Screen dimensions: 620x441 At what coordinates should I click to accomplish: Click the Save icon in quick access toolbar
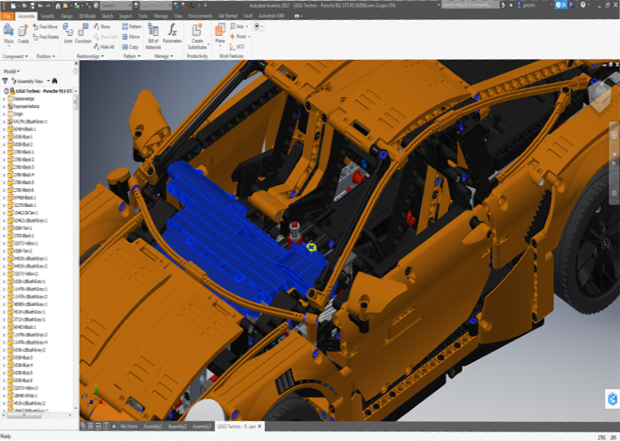click(x=32, y=6)
